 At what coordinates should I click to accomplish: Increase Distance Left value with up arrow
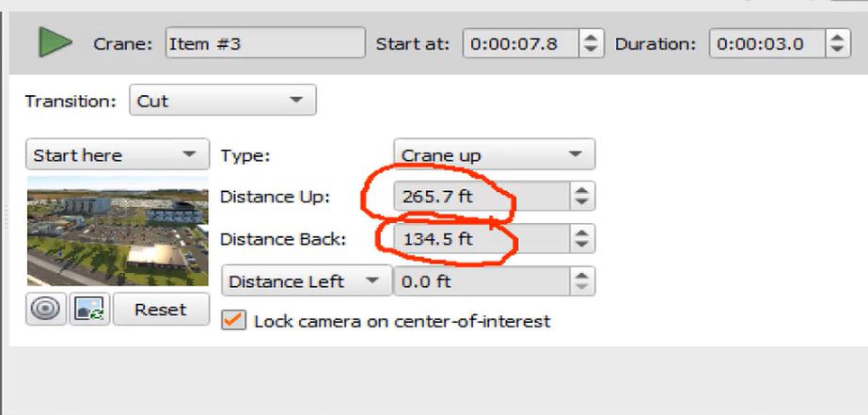[x=581, y=275]
